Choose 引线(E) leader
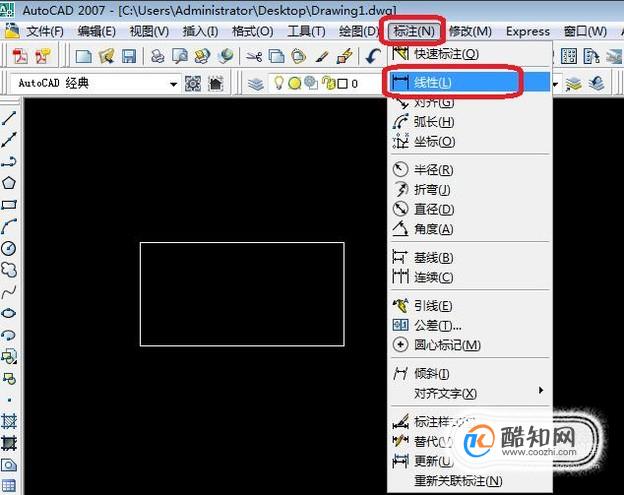Image resolution: width=624 pixels, height=495 pixels. pyautogui.click(x=470, y=306)
